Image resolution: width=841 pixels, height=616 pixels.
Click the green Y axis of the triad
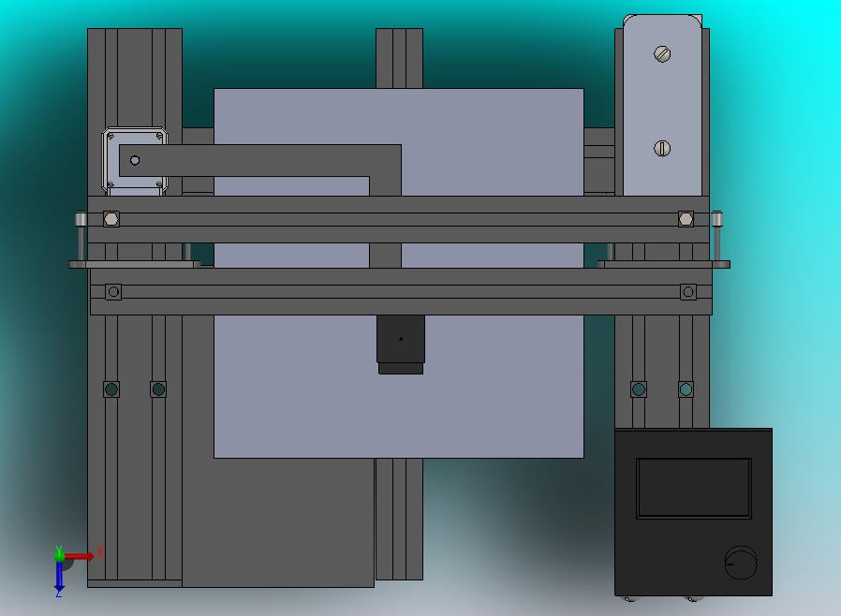[x=59, y=554]
